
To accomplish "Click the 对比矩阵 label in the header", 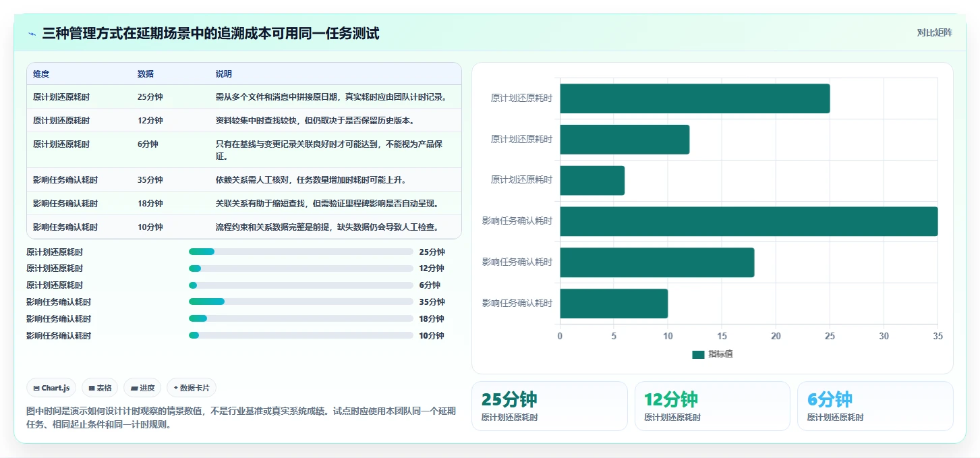I will pos(934,32).
